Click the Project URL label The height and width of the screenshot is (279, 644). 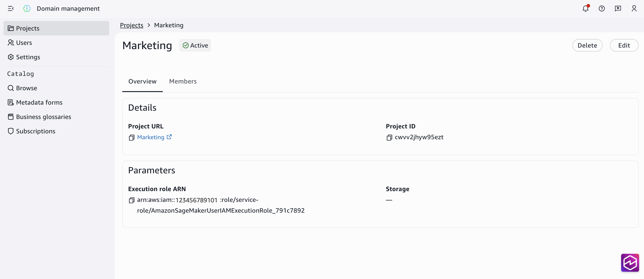pyautogui.click(x=146, y=126)
